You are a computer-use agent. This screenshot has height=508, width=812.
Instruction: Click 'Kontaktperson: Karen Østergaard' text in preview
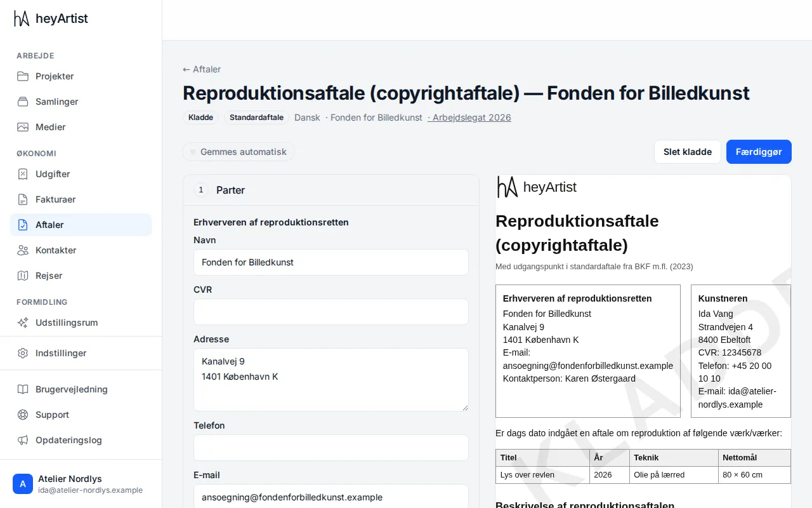[569, 378]
